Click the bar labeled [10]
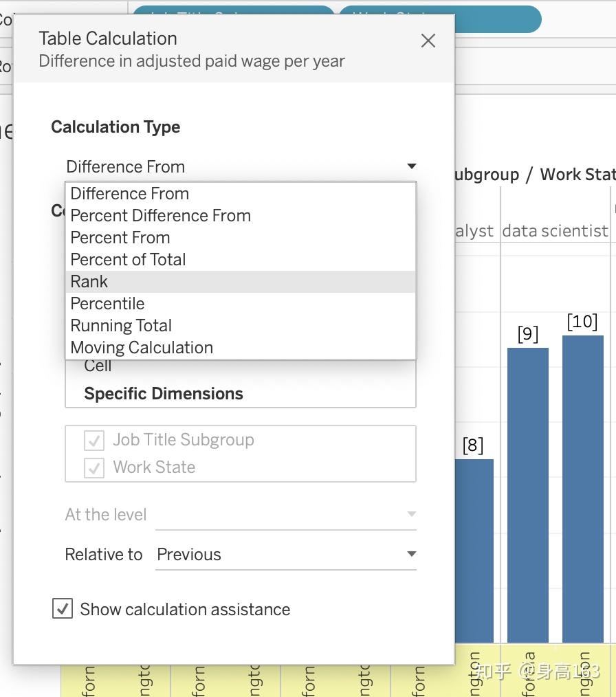This screenshot has height=697, width=616. tap(582, 481)
